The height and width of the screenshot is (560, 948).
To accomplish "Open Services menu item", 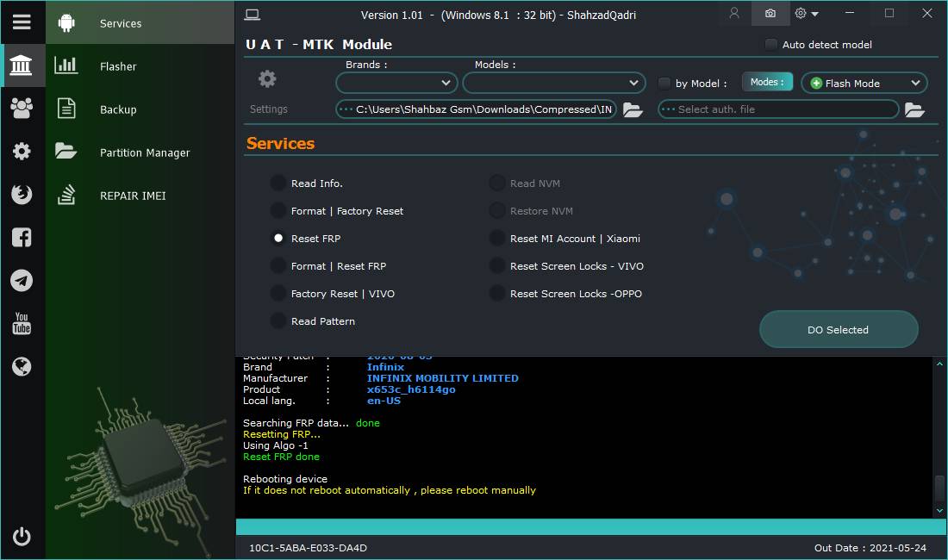I will [140, 23].
